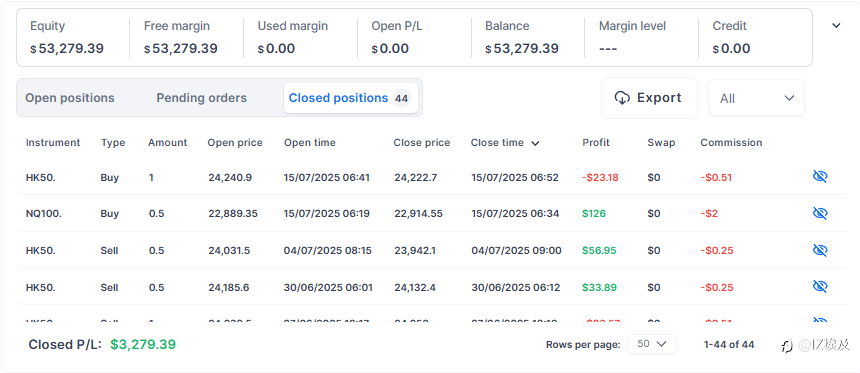860x373 pixels.
Task: Toggle visibility of the NQ100 Buy position
Action: 819,213
